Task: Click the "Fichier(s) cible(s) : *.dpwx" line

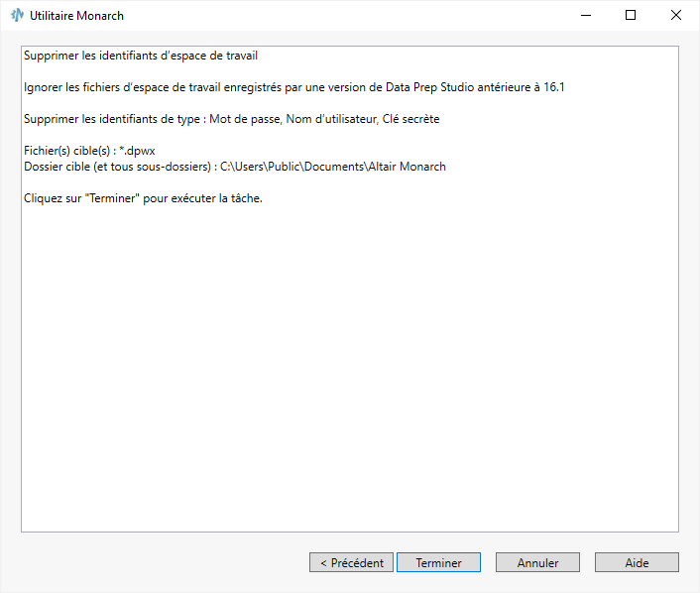Action: coord(89,151)
